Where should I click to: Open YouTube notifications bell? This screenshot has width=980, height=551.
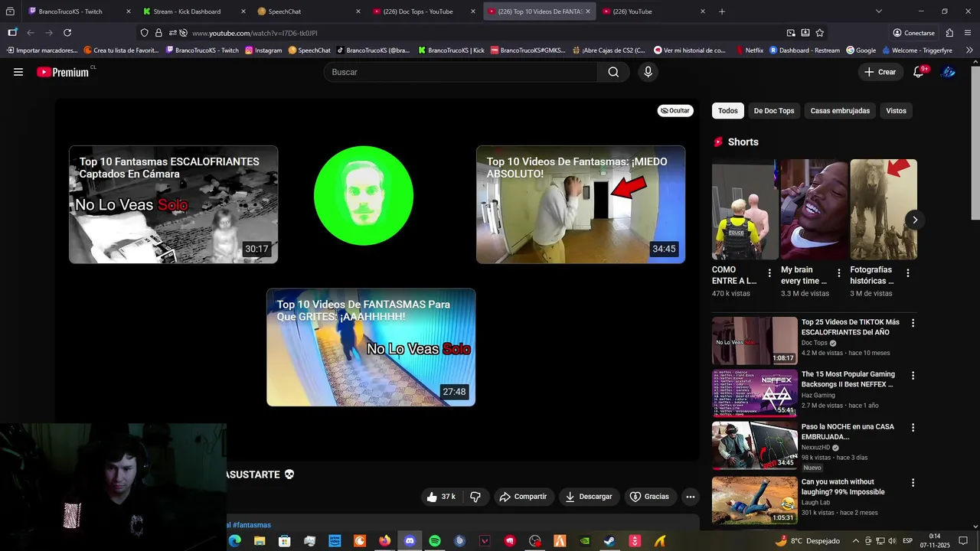pyautogui.click(x=919, y=72)
